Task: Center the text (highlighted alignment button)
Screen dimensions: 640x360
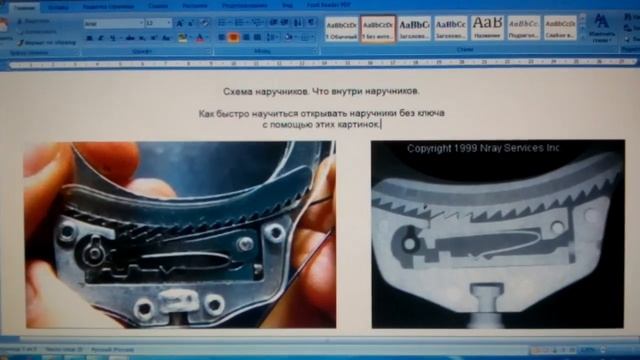Action: coord(233,38)
